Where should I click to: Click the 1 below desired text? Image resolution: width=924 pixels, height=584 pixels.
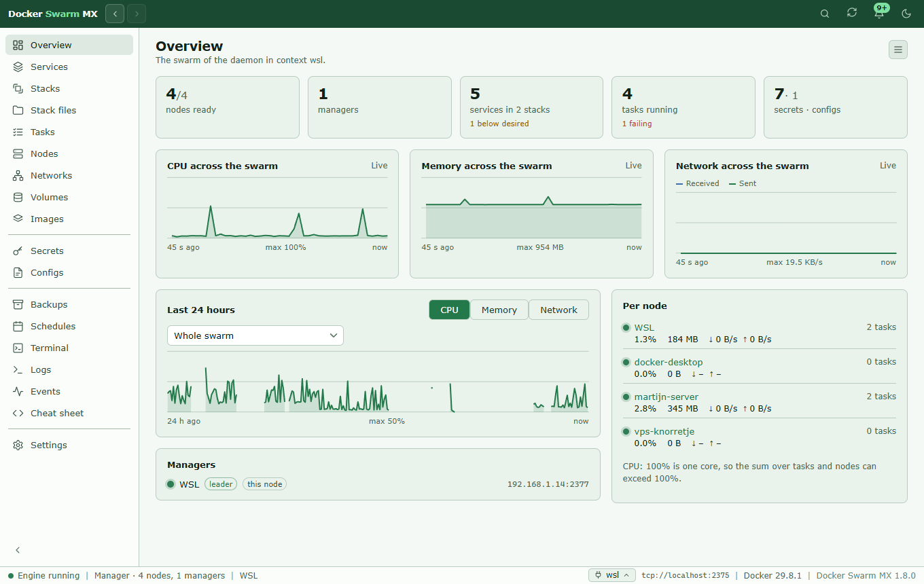(499, 124)
